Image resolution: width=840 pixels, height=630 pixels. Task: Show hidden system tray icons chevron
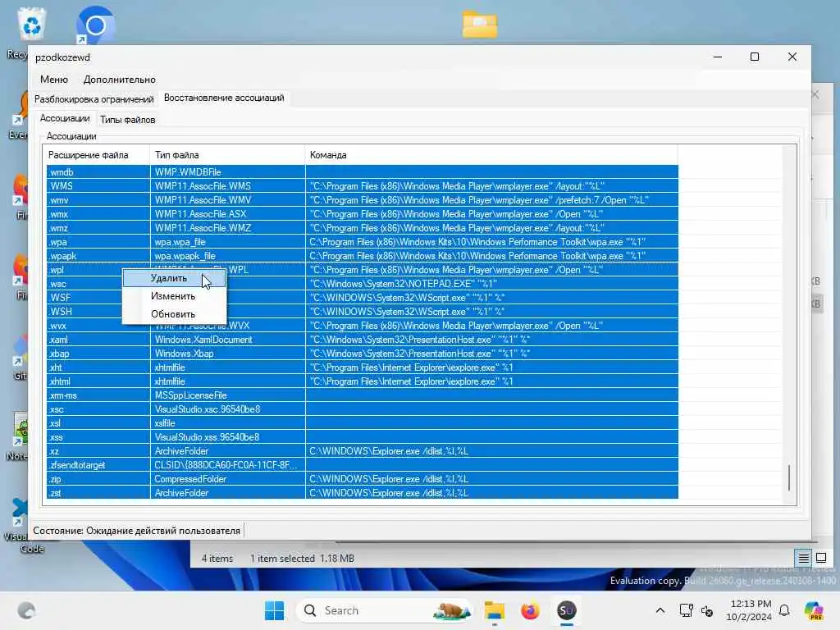[660, 610]
